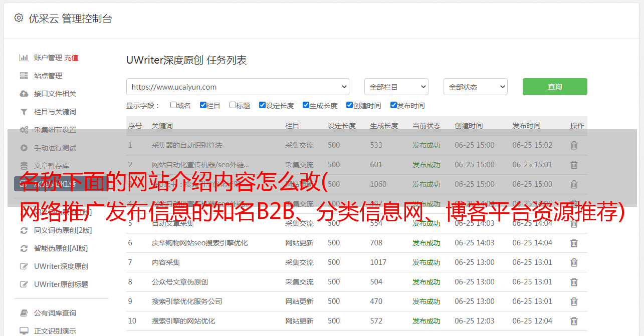Image resolution: width=644 pixels, height=336 pixels.
Task: Click the play circle icon for 手动运行测试
Action: (x=24, y=148)
